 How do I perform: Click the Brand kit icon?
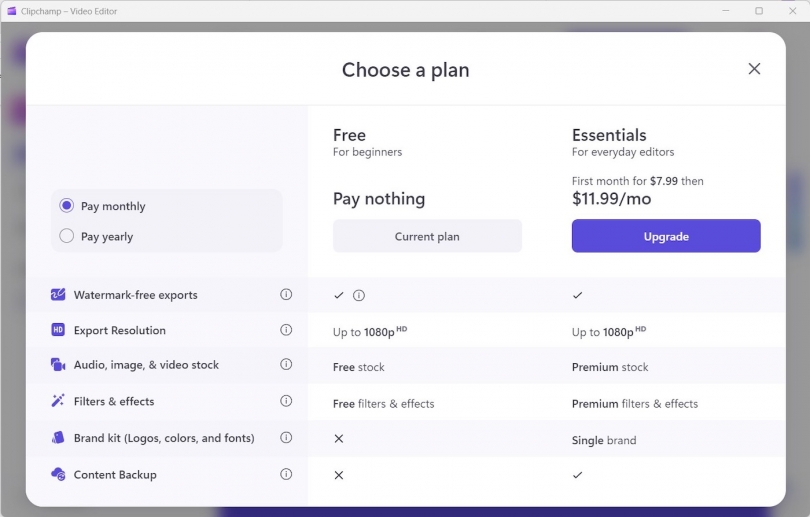tap(58, 438)
